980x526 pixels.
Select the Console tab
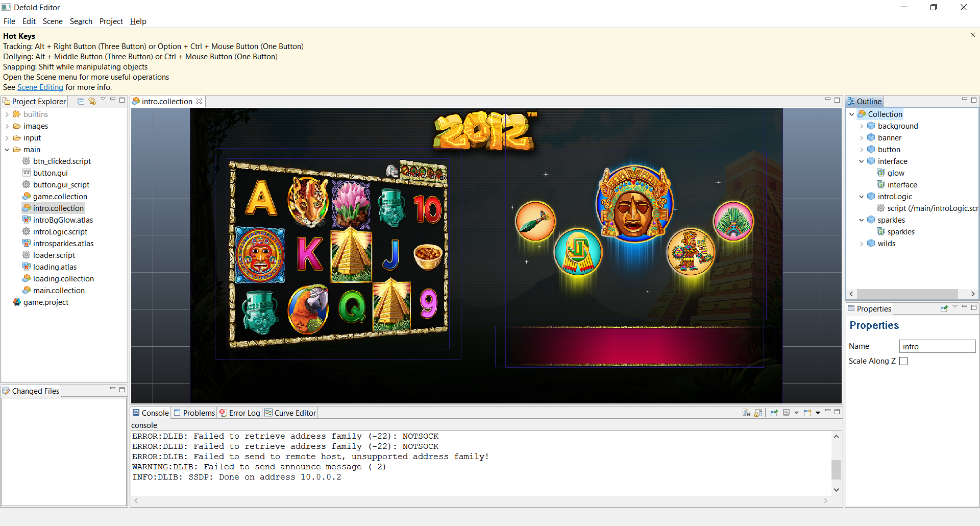click(151, 413)
